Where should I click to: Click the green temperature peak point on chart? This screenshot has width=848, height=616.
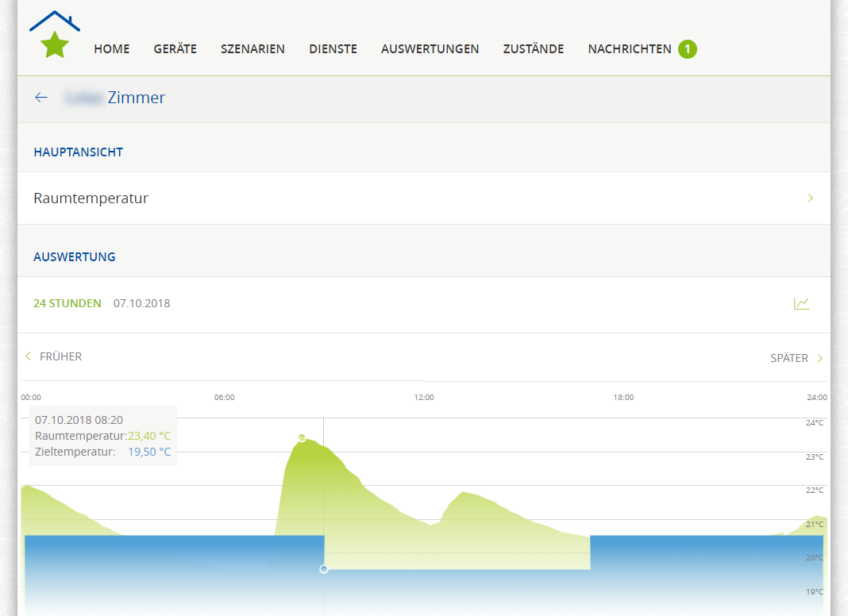(x=302, y=437)
